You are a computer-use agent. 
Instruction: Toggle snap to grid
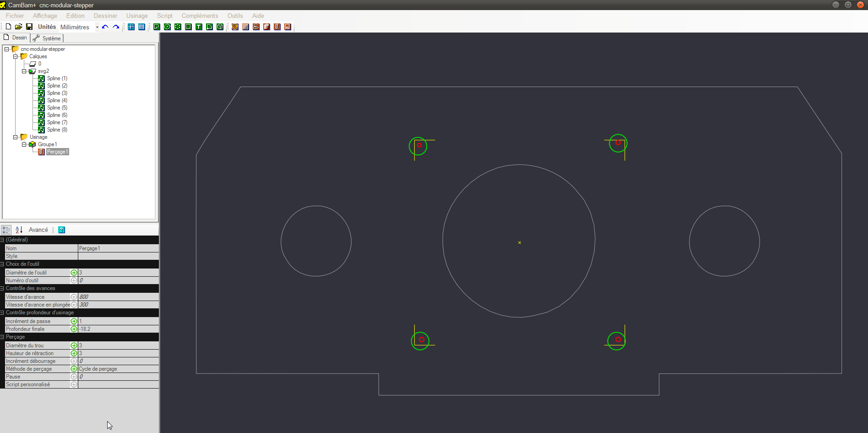click(131, 27)
